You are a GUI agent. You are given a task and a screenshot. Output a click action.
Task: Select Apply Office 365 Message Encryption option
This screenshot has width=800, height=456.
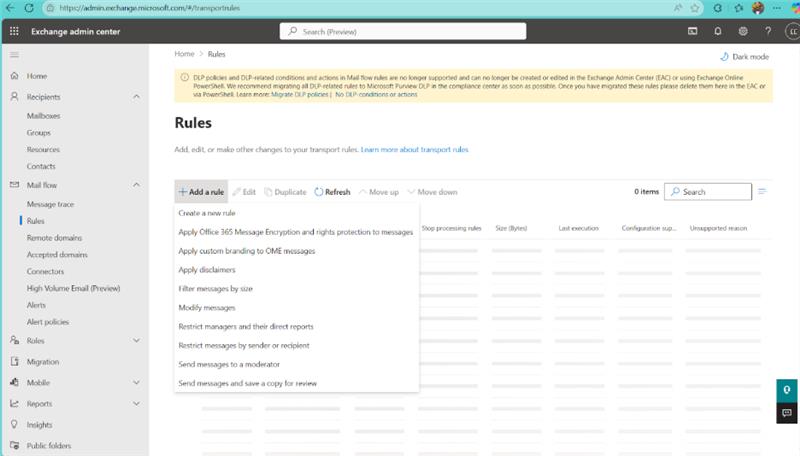(x=295, y=232)
